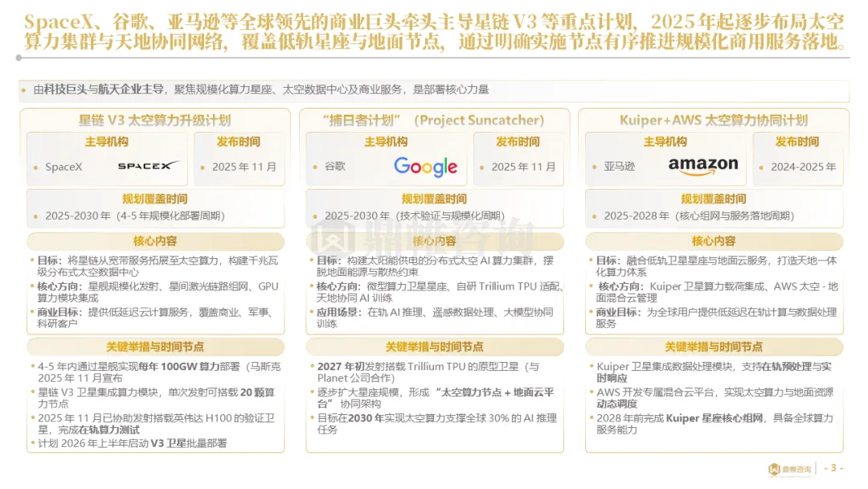Click '2025-2030 年 (技术验证与规模化周期)'

pos(415,216)
